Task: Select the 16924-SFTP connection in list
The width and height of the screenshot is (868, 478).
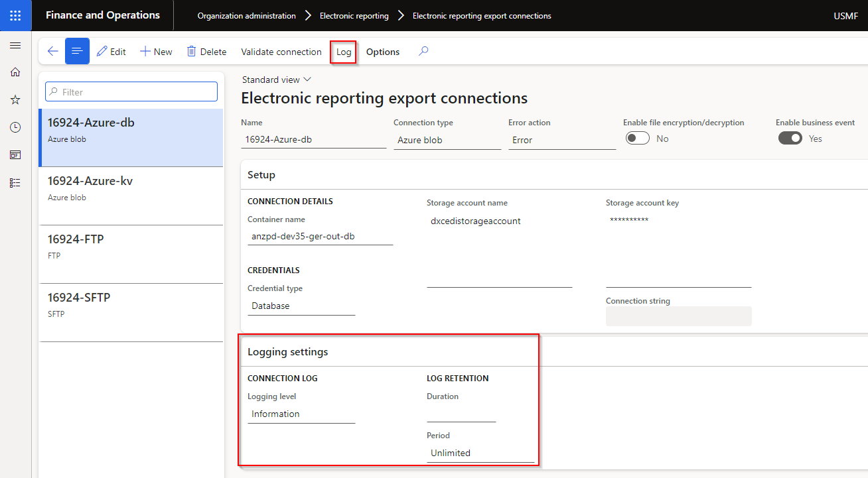Action: pyautogui.click(x=131, y=304)
